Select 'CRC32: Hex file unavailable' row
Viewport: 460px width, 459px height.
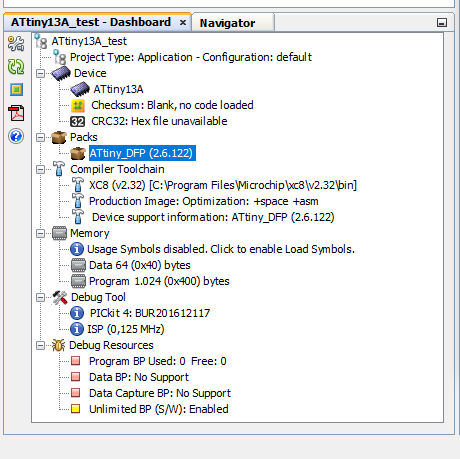click(x=159, y=121)
